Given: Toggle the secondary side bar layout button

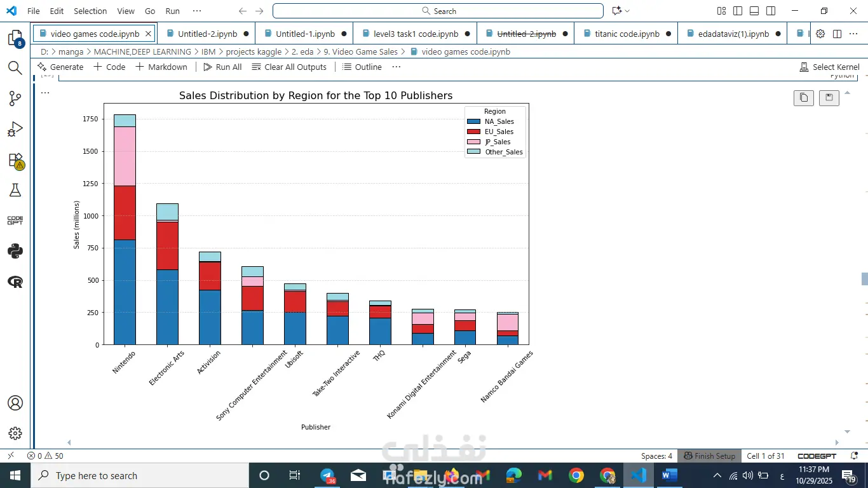Looking at the screenshot, I should tap(771, 11).
